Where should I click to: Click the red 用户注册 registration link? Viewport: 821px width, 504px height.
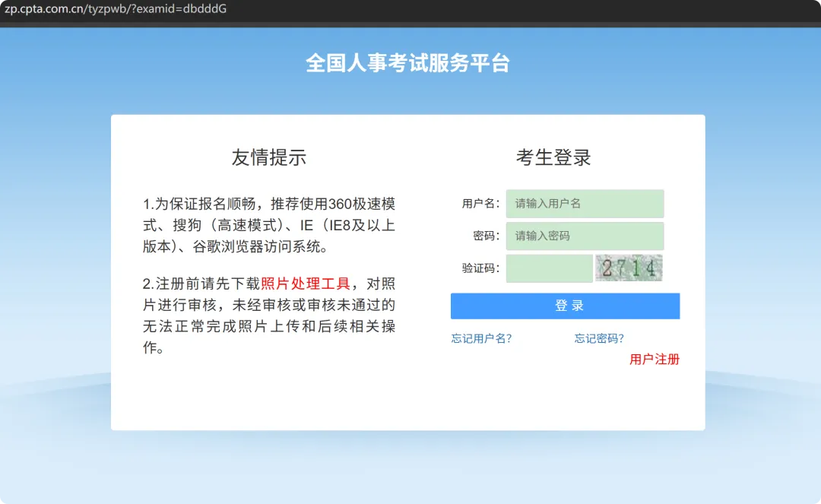point(655,360)
